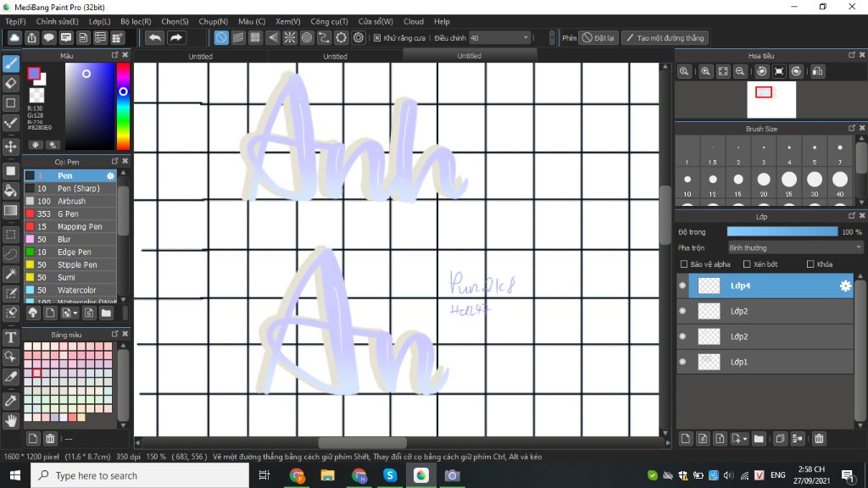Open Skype from taskbar
Screen dimensions: 868x488
(x=390, y=475)
